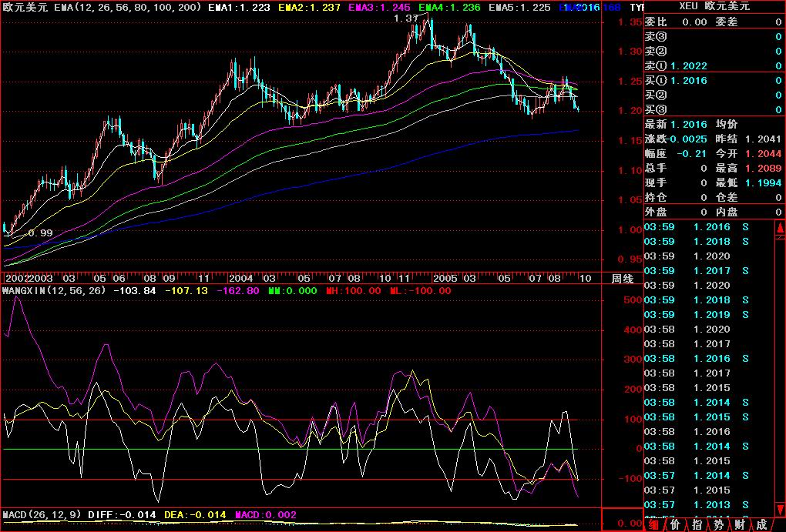Viewport: 786px width, 532px height.
Task: Click the 500 level on indicator axis
Action: [633, 299]
